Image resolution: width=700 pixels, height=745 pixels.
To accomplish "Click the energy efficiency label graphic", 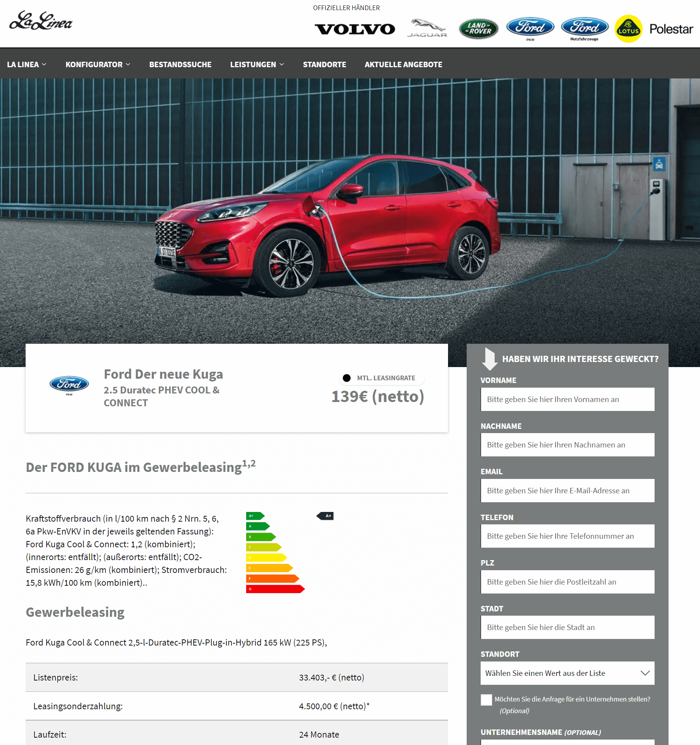I will pyautogui.click(x=290, y=552).
